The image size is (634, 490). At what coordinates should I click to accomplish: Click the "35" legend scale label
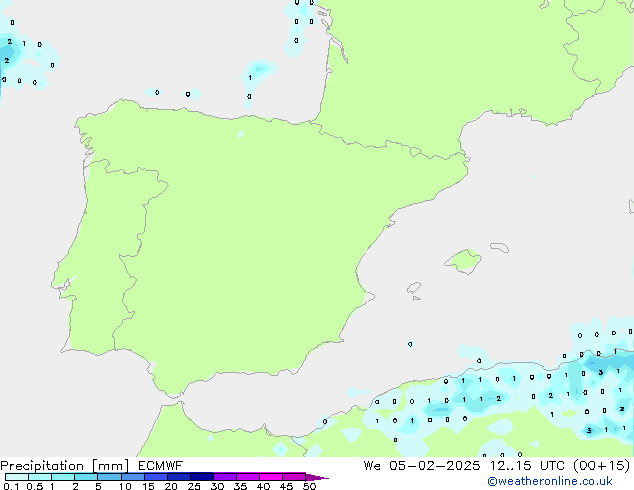[240, 486]
